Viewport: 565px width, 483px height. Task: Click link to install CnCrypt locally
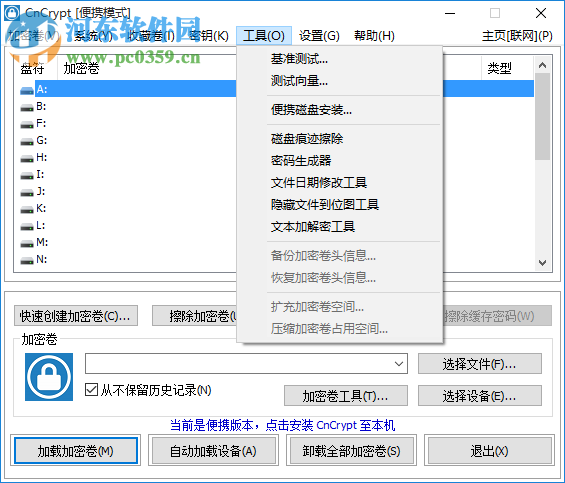[282, 425]
